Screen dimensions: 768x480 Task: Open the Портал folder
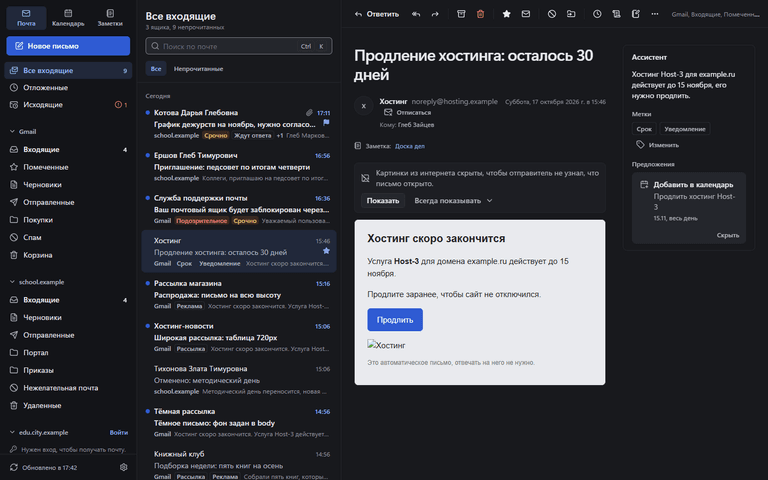(68, 353)
